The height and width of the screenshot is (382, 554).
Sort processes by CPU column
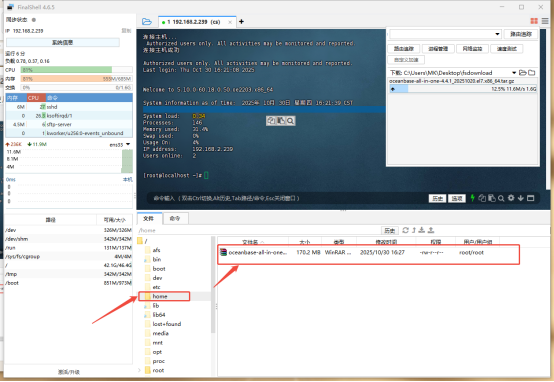point(36,98)
